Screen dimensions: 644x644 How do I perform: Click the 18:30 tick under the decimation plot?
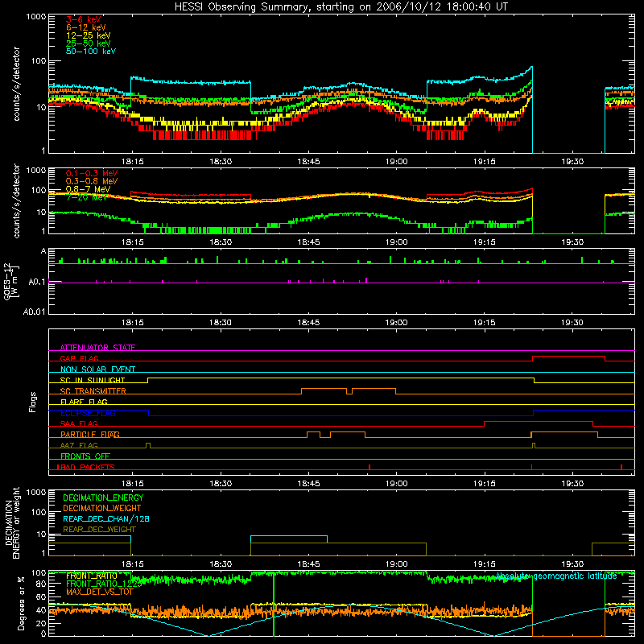point(221,564)
